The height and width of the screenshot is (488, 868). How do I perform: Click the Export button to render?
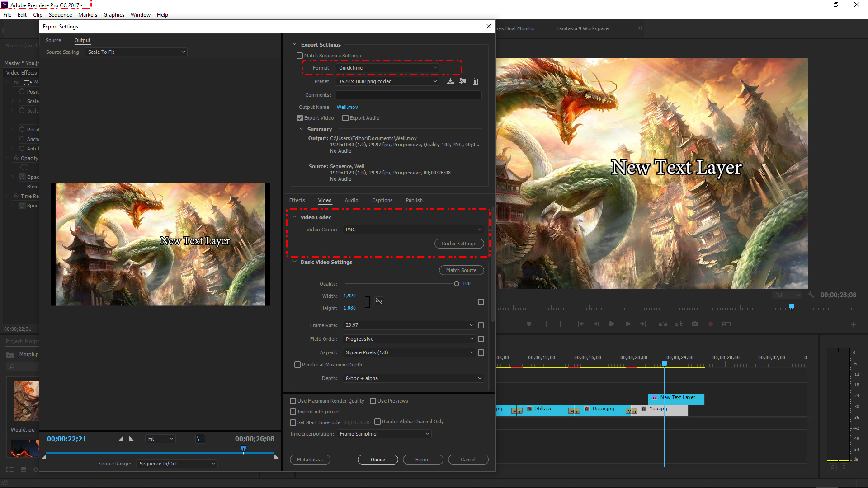click(x=423, y=459)
